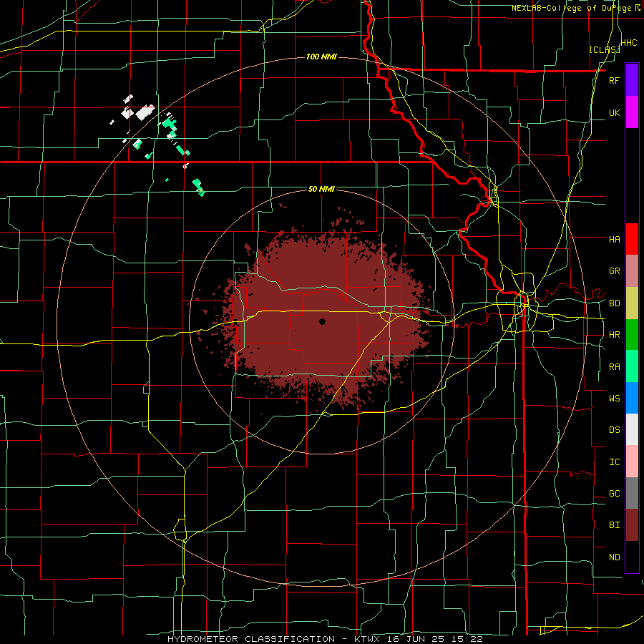Click the large white echo cluster northwest
The image size is (644, 644).
[145, 112]
